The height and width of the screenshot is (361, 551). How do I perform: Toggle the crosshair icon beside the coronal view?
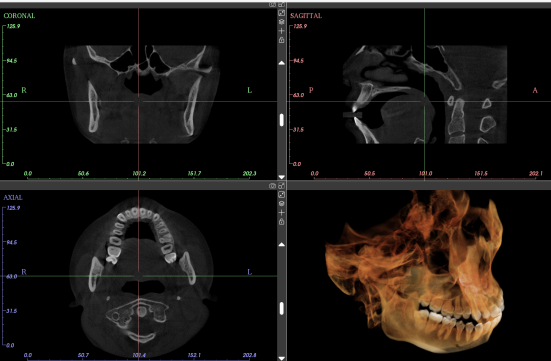pyautogui.click(x=281, y=31)
